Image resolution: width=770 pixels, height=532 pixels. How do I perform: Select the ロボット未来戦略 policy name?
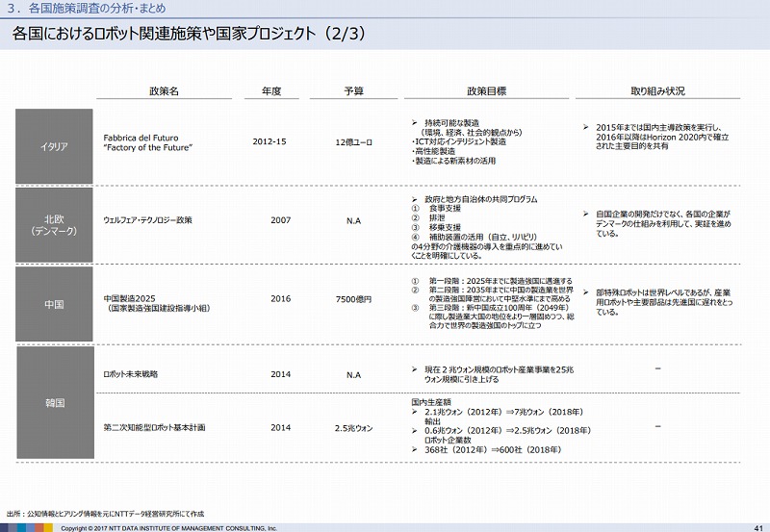click(x=130, y=373)
